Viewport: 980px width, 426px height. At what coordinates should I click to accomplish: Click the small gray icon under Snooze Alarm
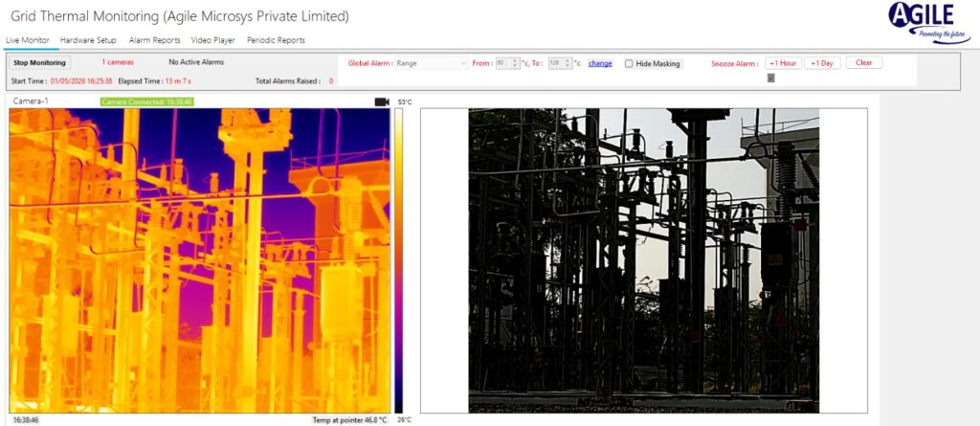tap(771, 78)
